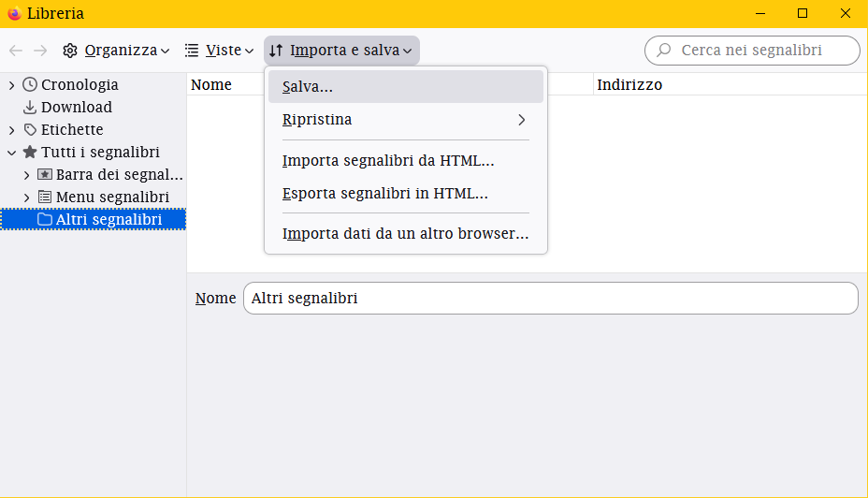Click the magnifier icon in the search box

pyautogui.click(x=664, y=50)
